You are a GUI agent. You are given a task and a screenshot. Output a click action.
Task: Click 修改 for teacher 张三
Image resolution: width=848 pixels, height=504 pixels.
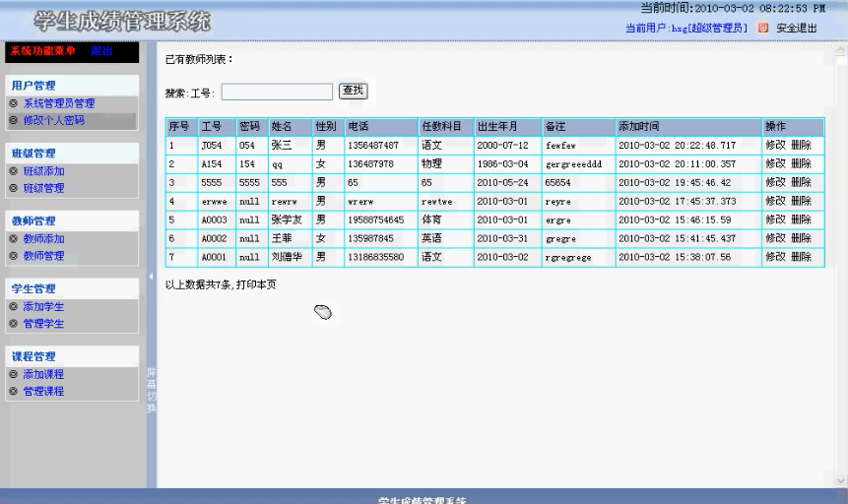pos(775,145)
